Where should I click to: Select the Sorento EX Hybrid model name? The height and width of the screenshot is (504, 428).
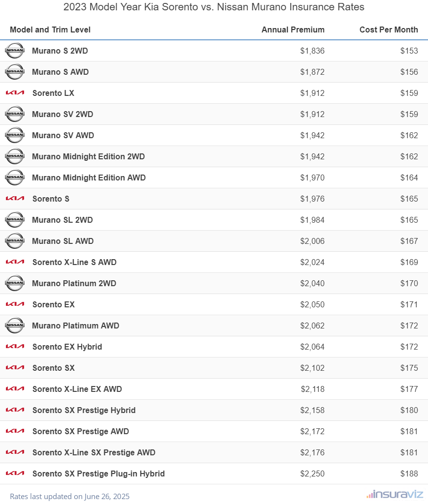67,347
